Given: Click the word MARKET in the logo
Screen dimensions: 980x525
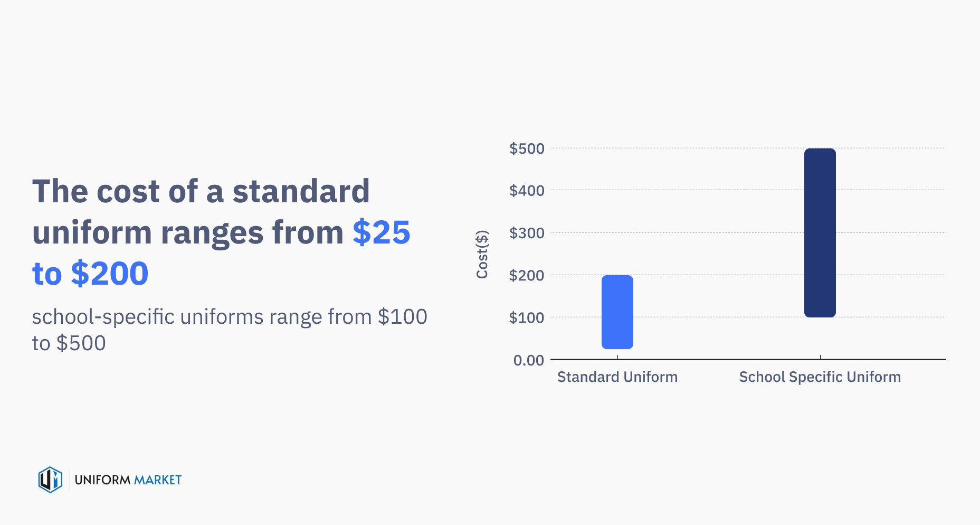Looking at the screenshot, I should click(157, 480).
